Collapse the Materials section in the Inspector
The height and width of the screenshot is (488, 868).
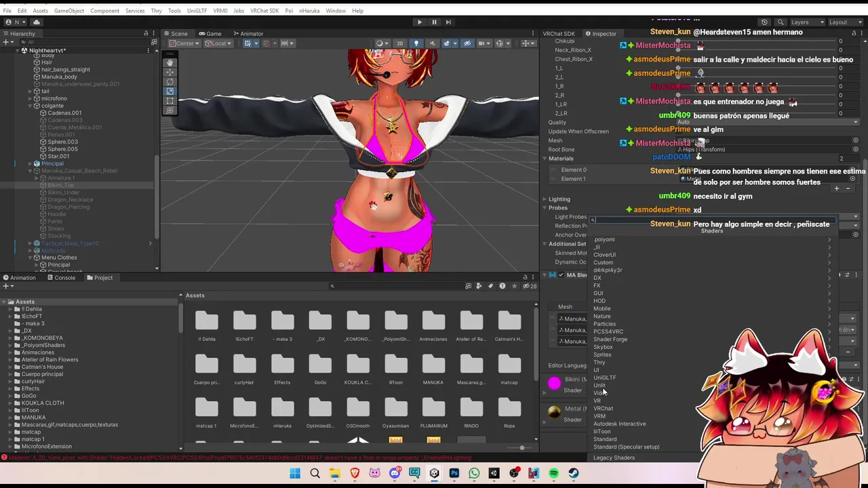click(545, 159)
